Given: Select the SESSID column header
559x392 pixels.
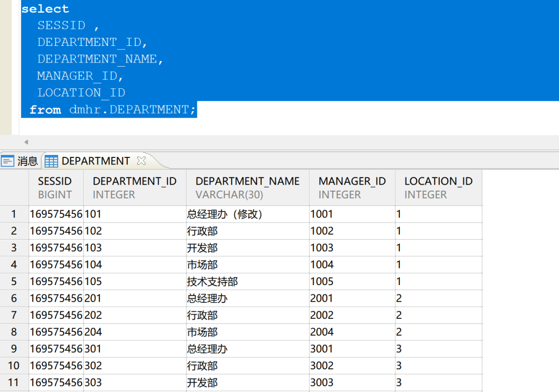Looking at the screenshot, I should (56, 188).
